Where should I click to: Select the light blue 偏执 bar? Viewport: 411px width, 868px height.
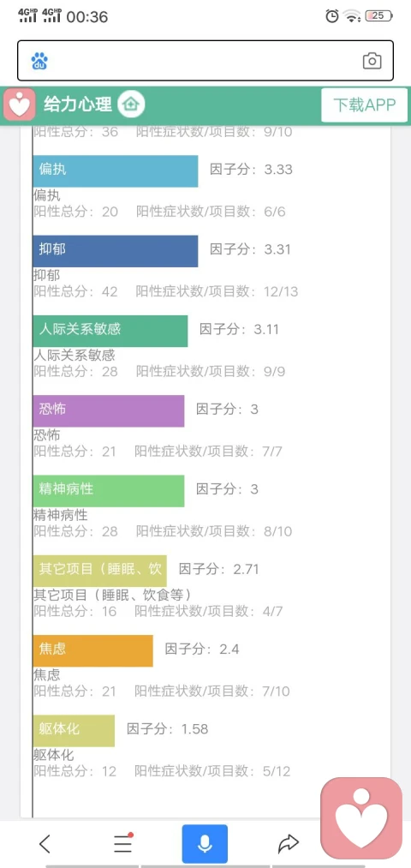point(115,171)
